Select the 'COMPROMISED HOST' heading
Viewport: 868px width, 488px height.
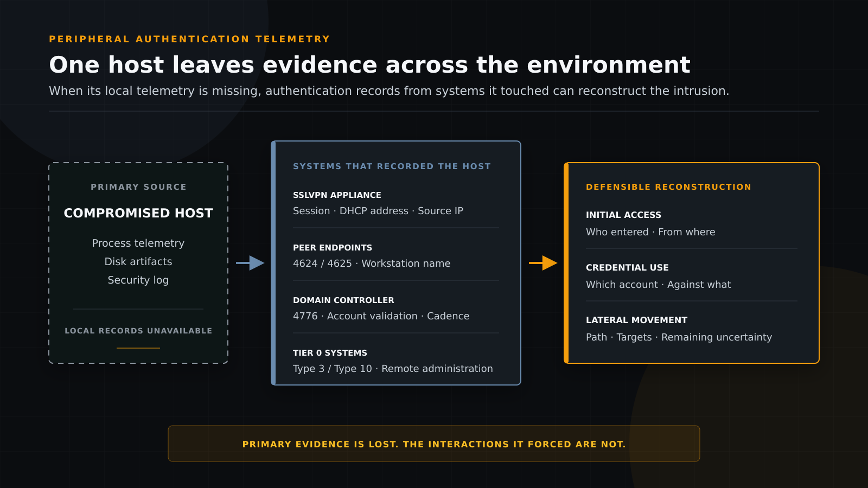(x=138, y=213)
